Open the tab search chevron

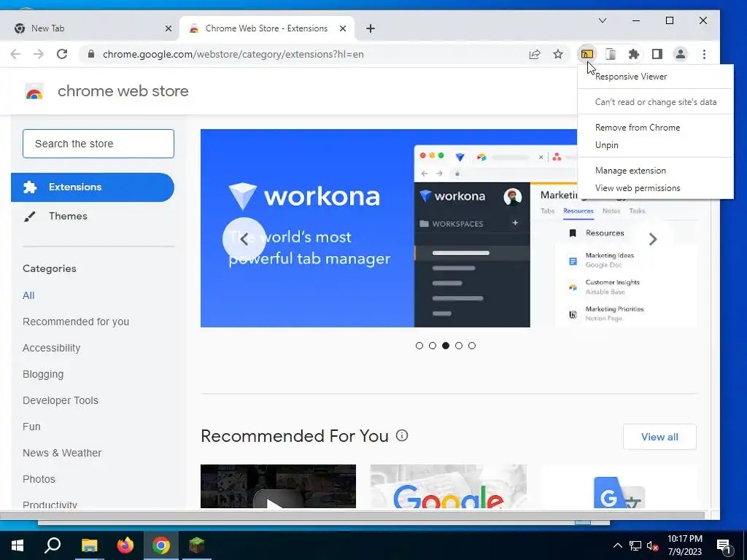coord(602,20)
